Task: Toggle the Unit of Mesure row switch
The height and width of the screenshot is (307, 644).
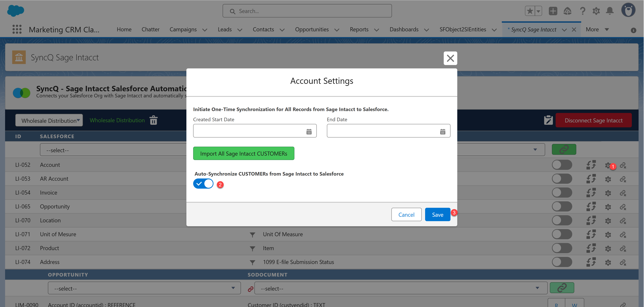Action: pos(562,234)
